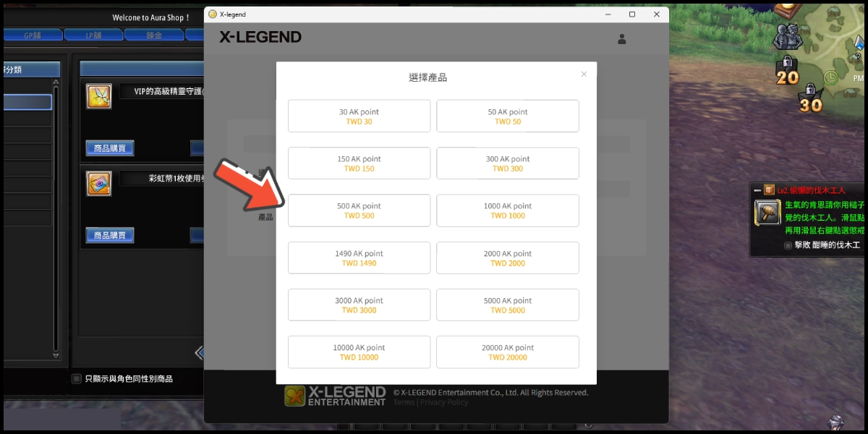Click the X-legend window title icon
Image resolution: width=868 pixels, height=434 pixels.
(213, 14)
